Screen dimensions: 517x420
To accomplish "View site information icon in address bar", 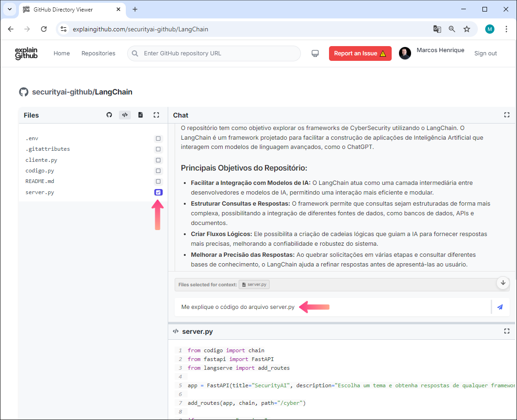I will click(x=64, y=29).
